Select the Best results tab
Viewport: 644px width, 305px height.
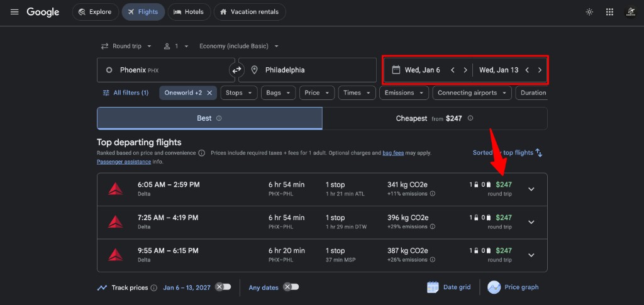(209, 118)
